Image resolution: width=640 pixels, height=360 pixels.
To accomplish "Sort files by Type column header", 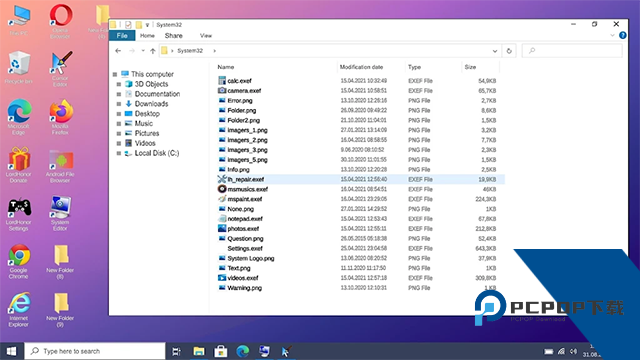I will 414,67.
